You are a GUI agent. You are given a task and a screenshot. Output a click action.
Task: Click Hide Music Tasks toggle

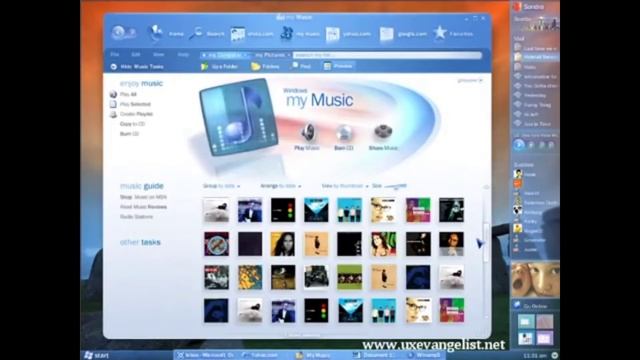pyautogui.click(x=138, y=67)
